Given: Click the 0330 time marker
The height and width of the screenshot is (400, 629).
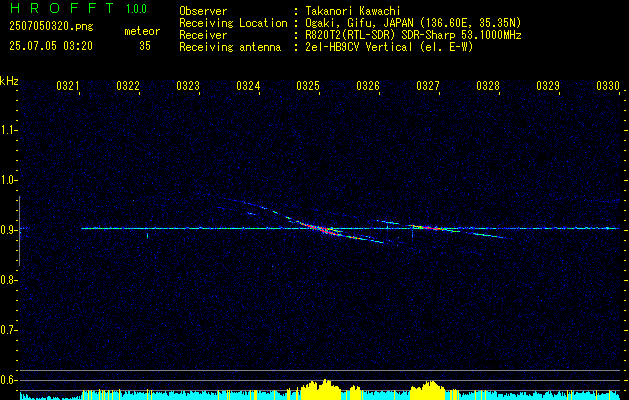Looking at the screenshot, I should pyautogui.click(x=608, y=86).
